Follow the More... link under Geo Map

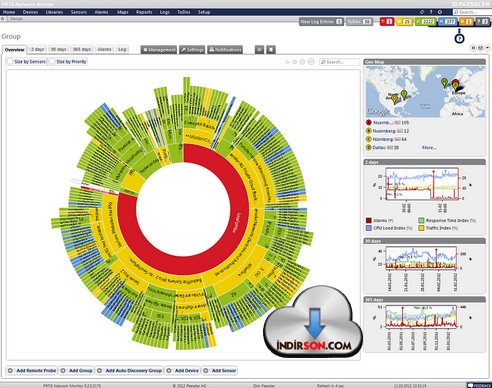tap(429, 147)
